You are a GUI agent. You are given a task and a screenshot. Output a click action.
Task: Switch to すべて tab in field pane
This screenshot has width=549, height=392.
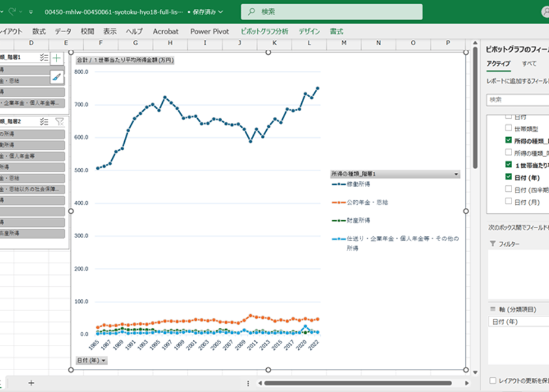pyautogui.click(x=529, y=64)
